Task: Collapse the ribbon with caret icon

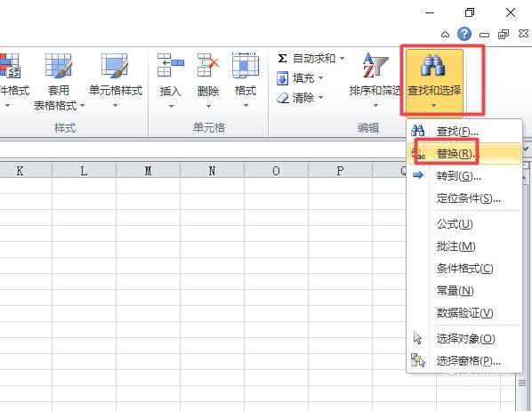Action: pos(445,35)
